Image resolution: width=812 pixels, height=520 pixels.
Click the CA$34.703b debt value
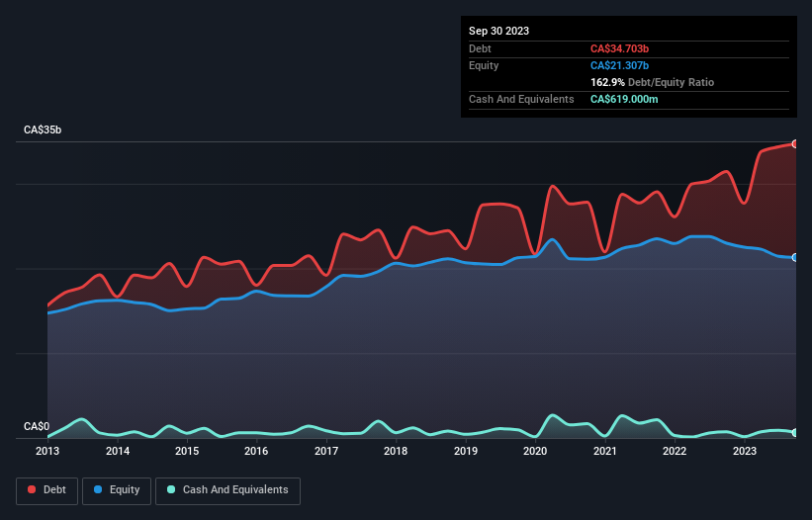point(619,48)
